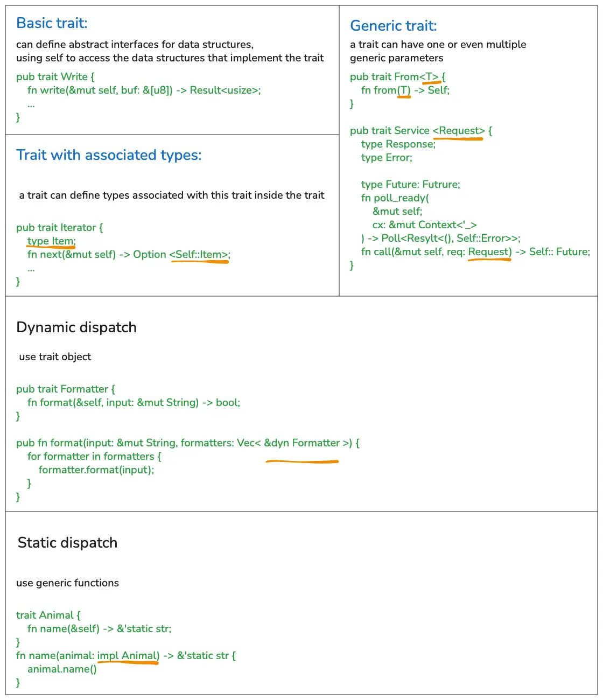This screenshot has height=700, width=603.
Task: Click the "pub trait Write {" code line
Action: (x=55, y=77)
